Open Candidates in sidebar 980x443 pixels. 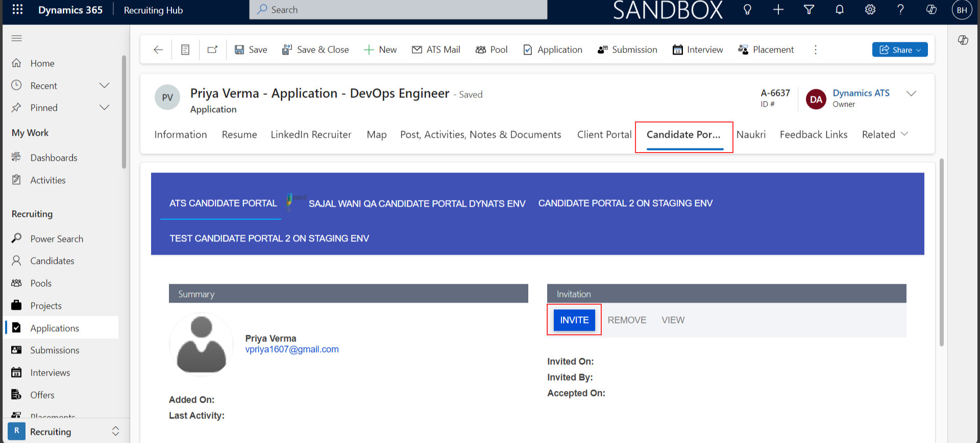(52, 261)
